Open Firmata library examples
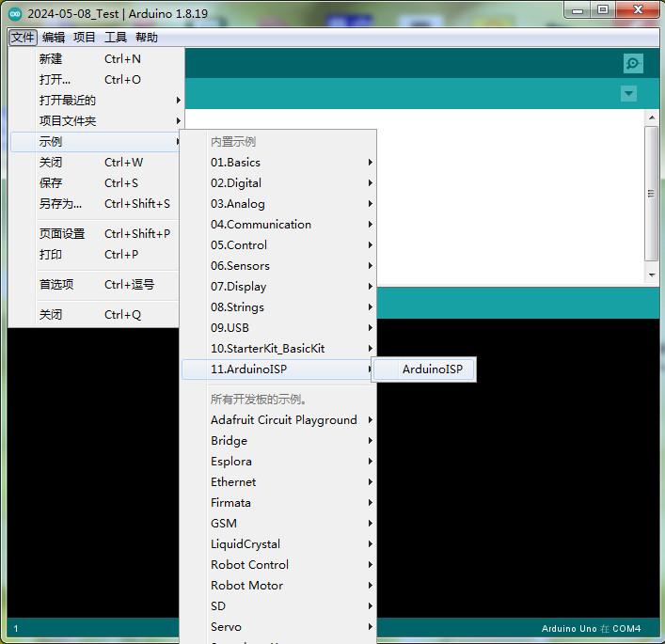This screenshot has height=644, width=665. [x=278, y=503]
